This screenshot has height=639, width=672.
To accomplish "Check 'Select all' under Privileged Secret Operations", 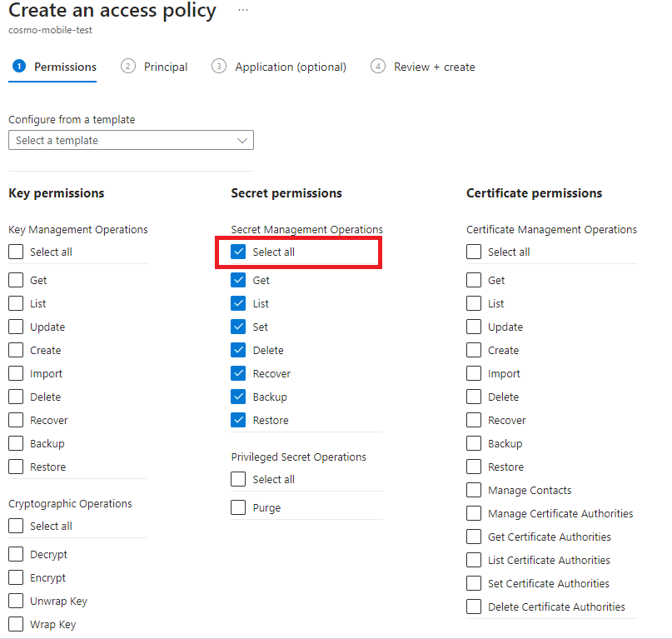I will [237, 479].
